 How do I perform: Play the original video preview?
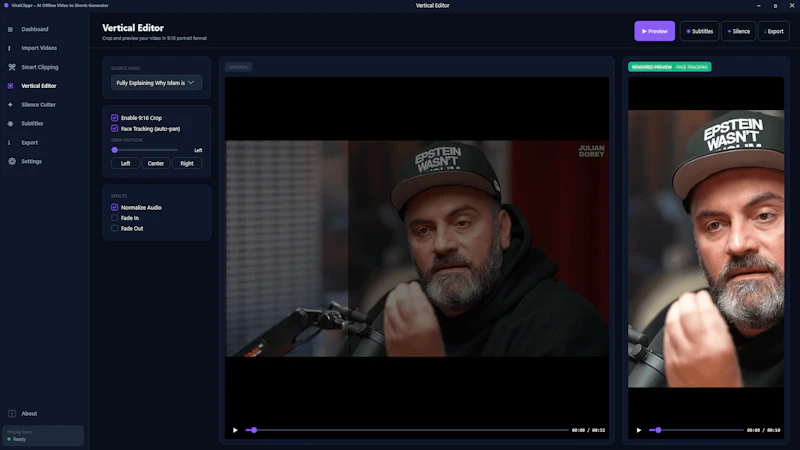click(235, 430)
